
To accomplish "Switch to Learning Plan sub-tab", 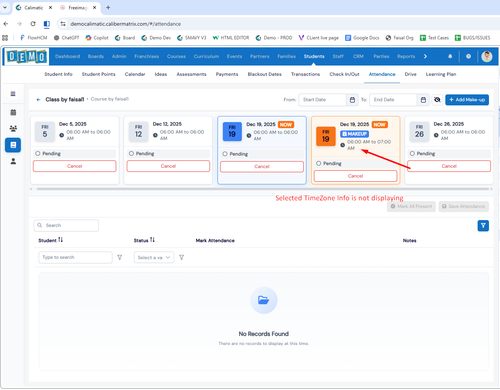I will click(441, 74).
